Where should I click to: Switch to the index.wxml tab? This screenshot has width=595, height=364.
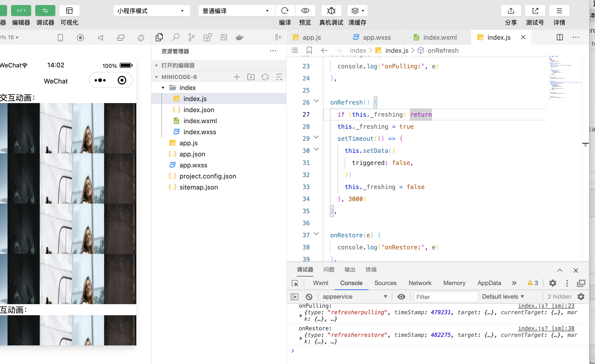pyautogui.click(x=440, y=37)
